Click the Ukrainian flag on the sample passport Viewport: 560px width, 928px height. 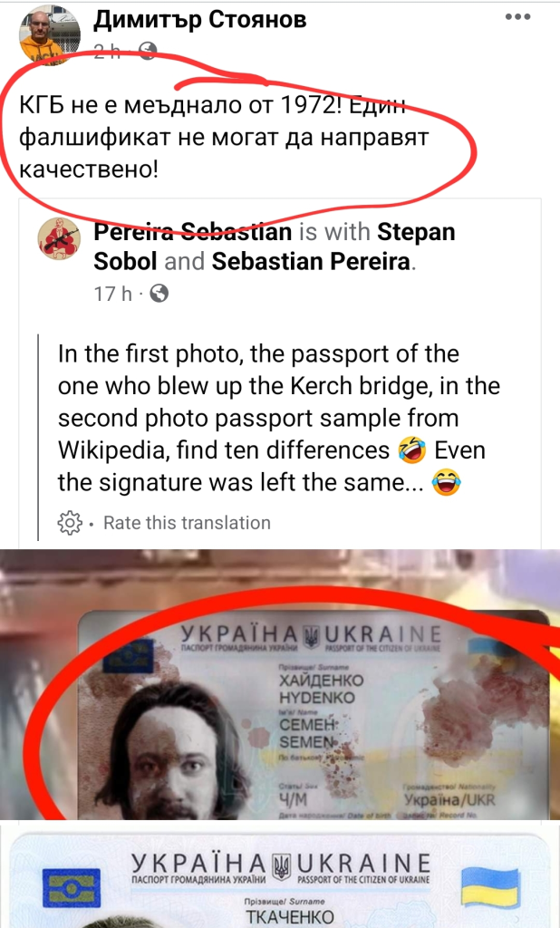pos(490,886)
